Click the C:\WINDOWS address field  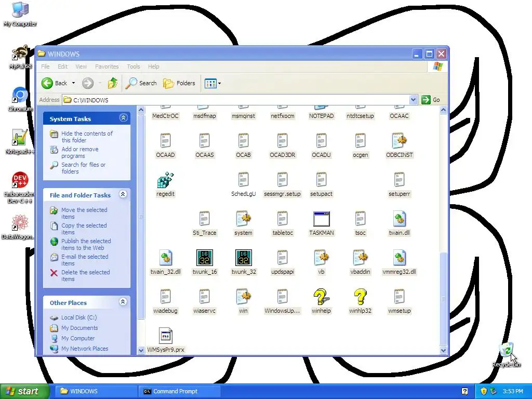(236, 100)
